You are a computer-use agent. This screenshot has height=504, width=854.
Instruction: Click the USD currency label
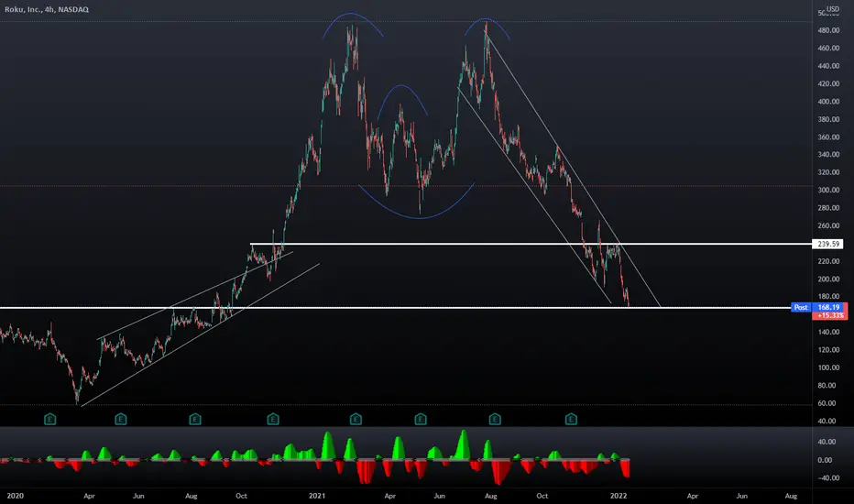[x=833, y=9]
